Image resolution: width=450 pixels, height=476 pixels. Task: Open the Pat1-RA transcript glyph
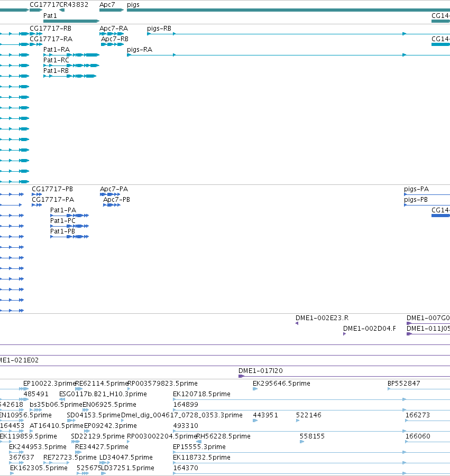[71, 55]
